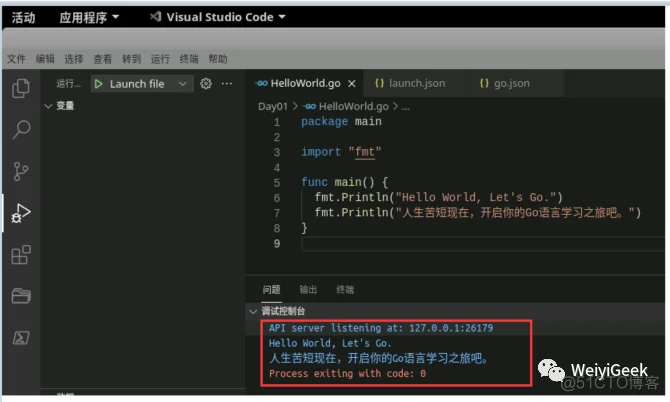Open the Extensions view

click(x=21, y=255)
